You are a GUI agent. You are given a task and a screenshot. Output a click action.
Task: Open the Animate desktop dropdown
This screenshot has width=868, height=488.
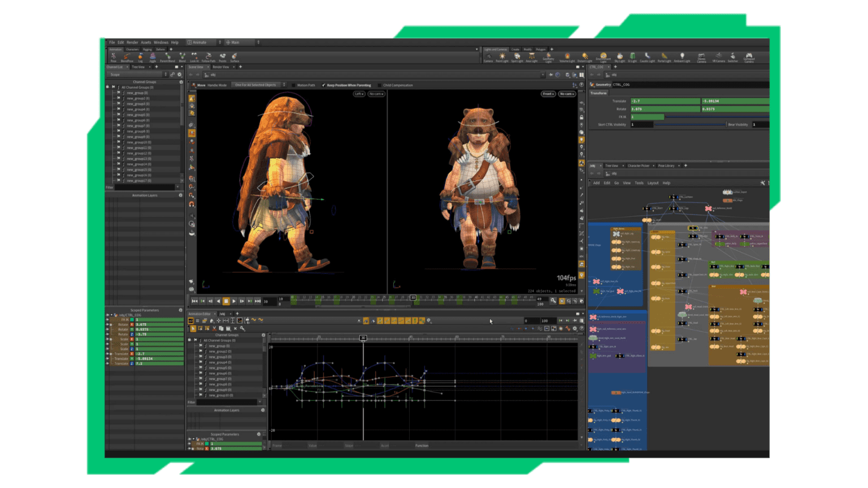[202, 42]
